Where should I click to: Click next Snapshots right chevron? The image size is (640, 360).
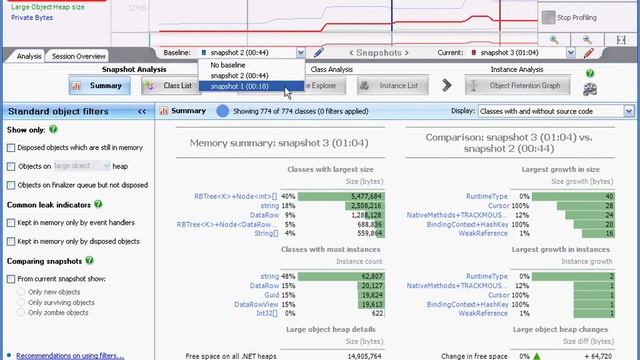click(x=407, y=53)
